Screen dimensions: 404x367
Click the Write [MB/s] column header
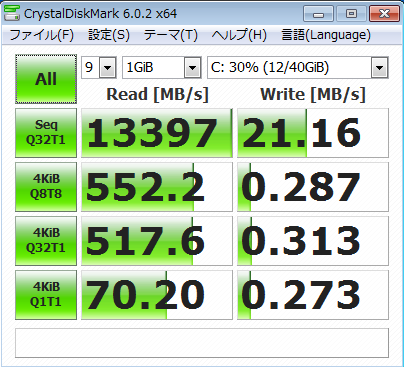[313, 94]
